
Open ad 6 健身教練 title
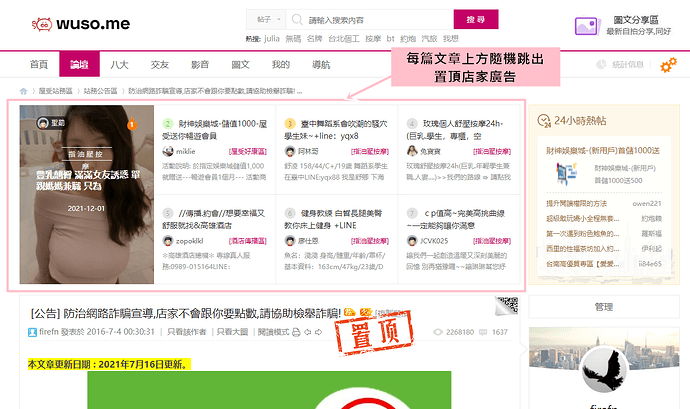point(334,219)
